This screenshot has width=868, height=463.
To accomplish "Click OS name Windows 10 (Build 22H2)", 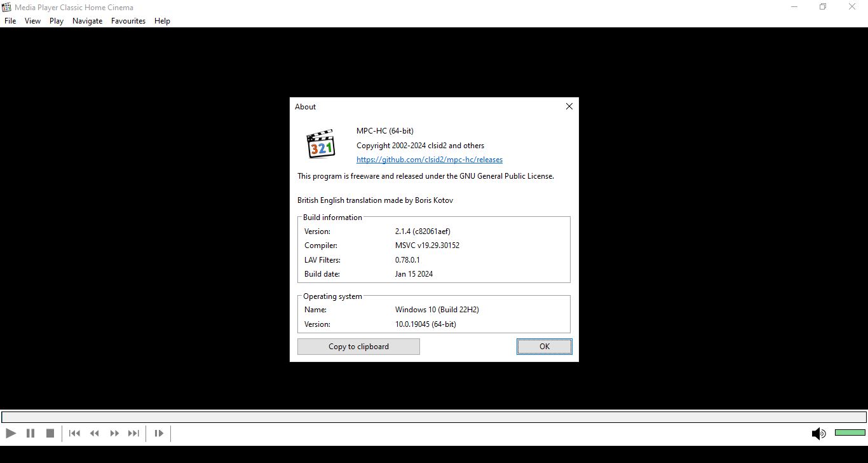I will (437, 310).
